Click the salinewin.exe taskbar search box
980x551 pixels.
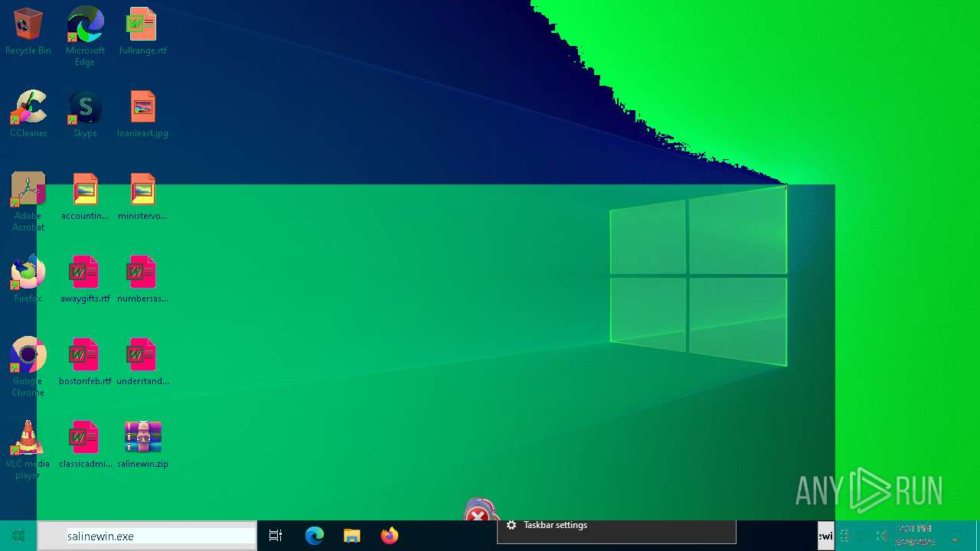[x=147, y=536]
